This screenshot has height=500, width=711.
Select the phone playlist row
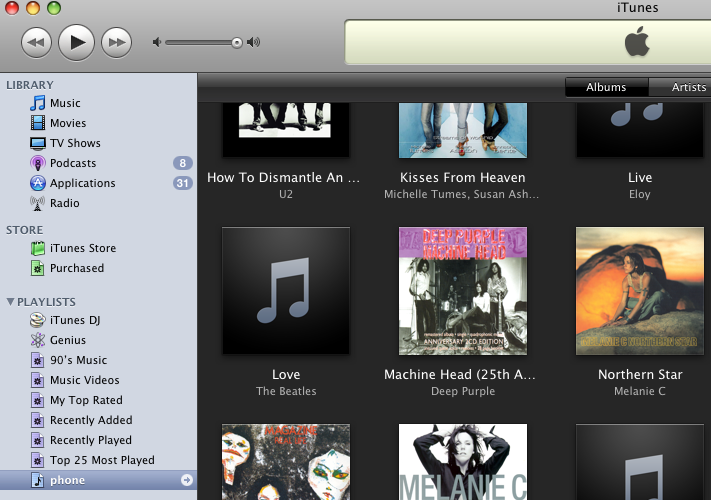click(x=98, y=480)
